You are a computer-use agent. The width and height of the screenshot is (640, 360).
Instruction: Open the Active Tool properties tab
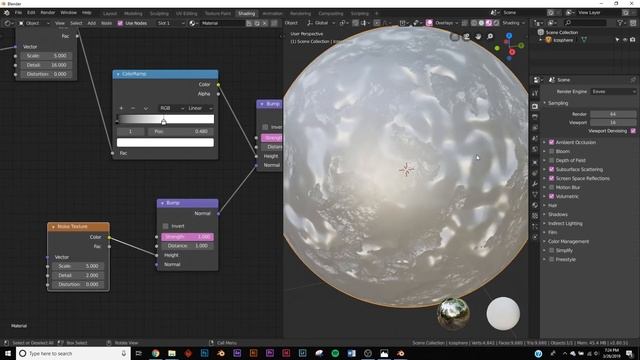tap(535, 93)
